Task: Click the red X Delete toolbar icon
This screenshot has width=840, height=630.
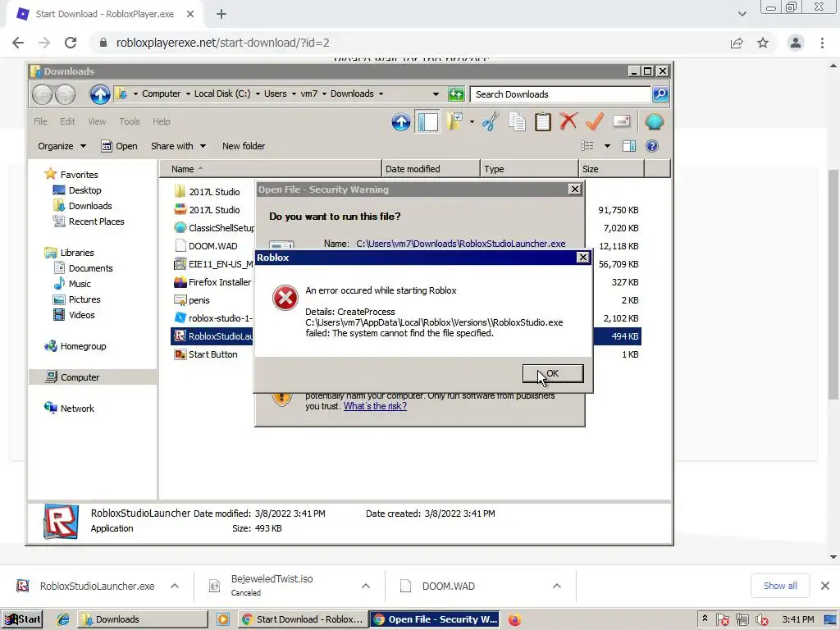Action: [x=568, y=121]
